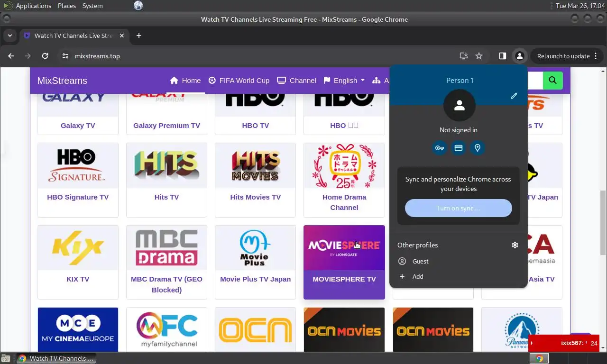Click the MixStreams brand link
Screen dimensions: 607x364
click(x=62, y=81)
